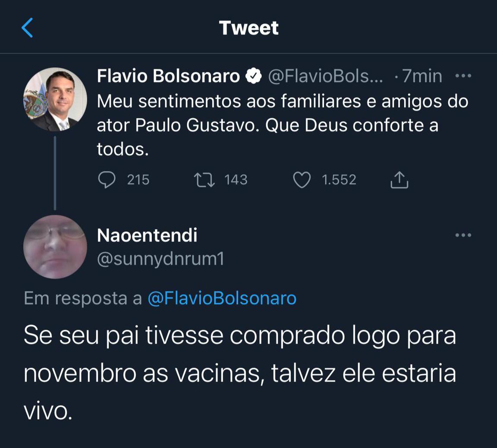Retweet Flavio Bolsonaro's tweet

pyautogui.click(x=204, y=180)
